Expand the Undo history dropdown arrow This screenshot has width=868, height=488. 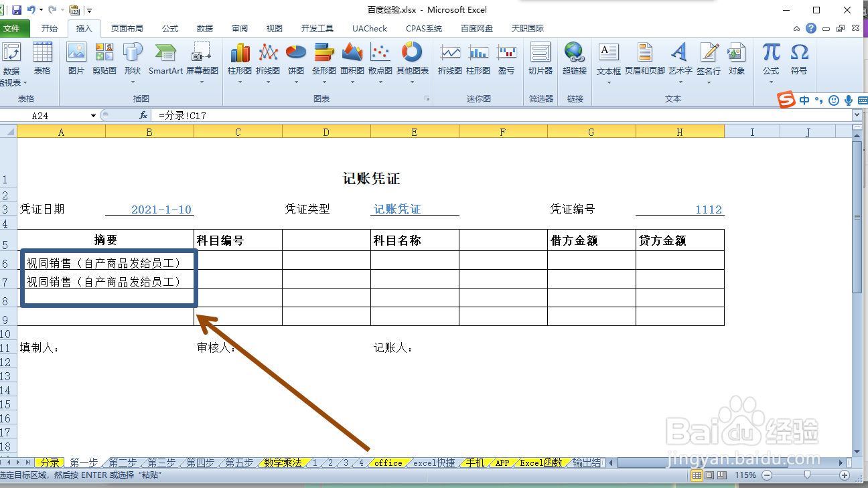point(41,10)
